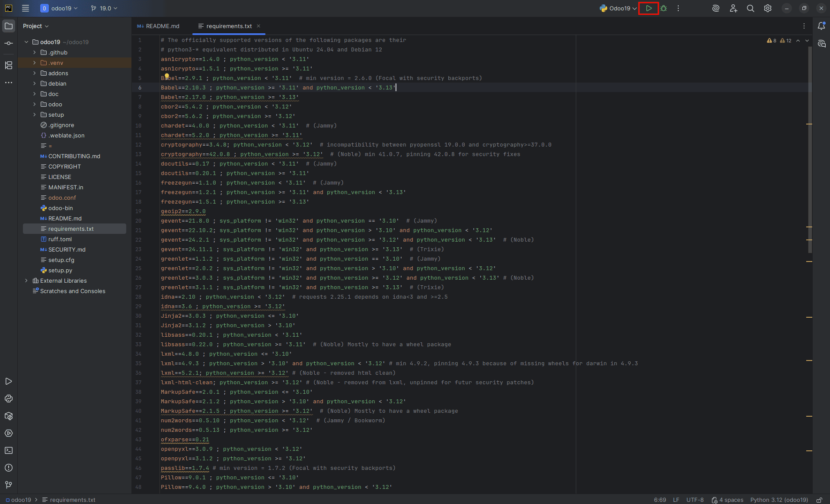The width and height of the screenshot is (830, 504).
Task: Open the odoo19 project dropdown
Action: pyautogui.click(x=59, y=8)
